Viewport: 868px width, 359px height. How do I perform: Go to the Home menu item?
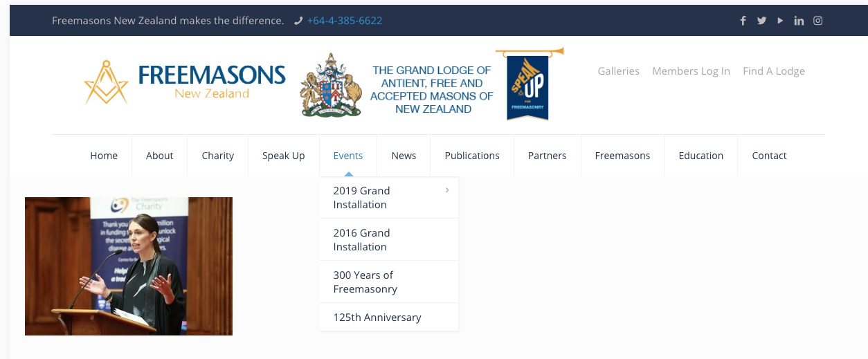[x=104, y=156]
